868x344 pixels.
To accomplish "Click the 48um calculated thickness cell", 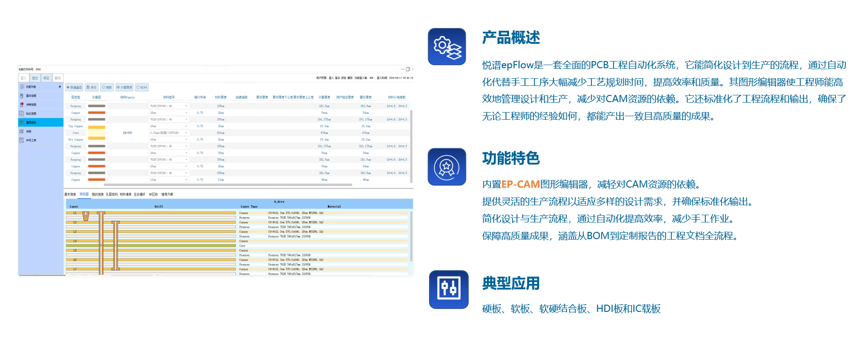I will tap(324, 180).
